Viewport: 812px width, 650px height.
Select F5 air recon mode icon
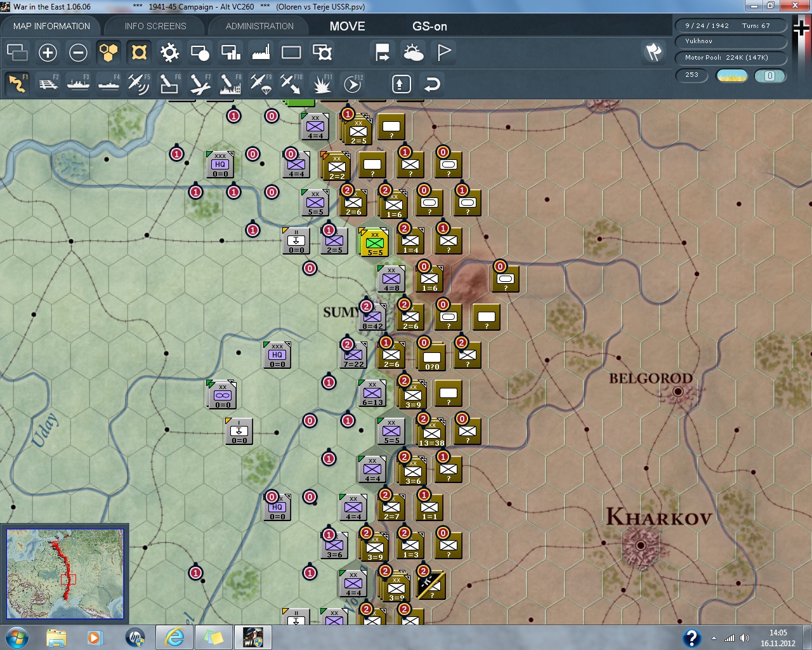[x=139, y=84]
